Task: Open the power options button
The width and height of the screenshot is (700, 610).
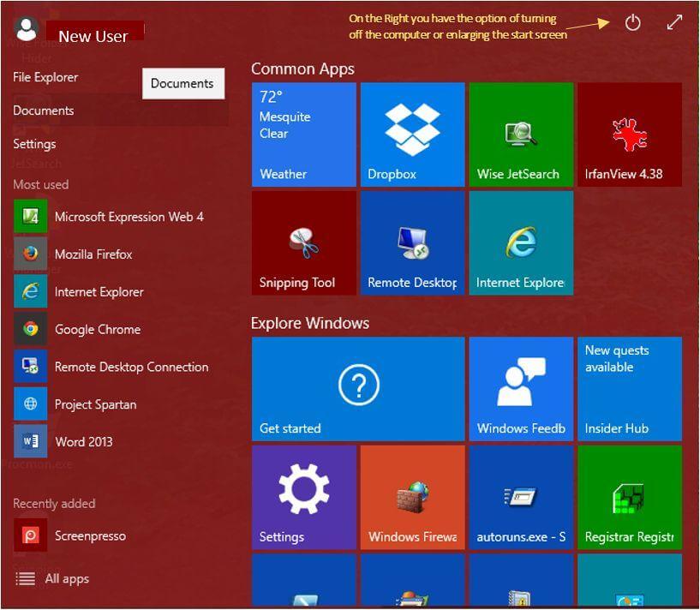Action: [632, 22]
